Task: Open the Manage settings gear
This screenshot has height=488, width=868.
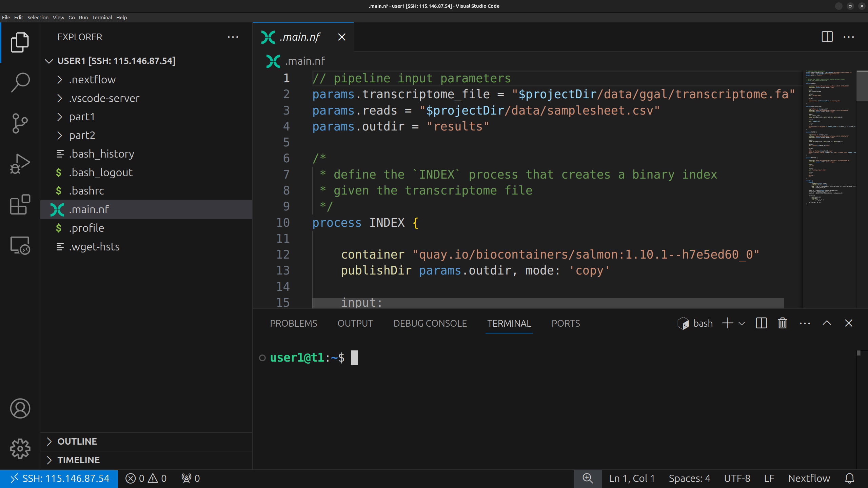Action: 20,449
